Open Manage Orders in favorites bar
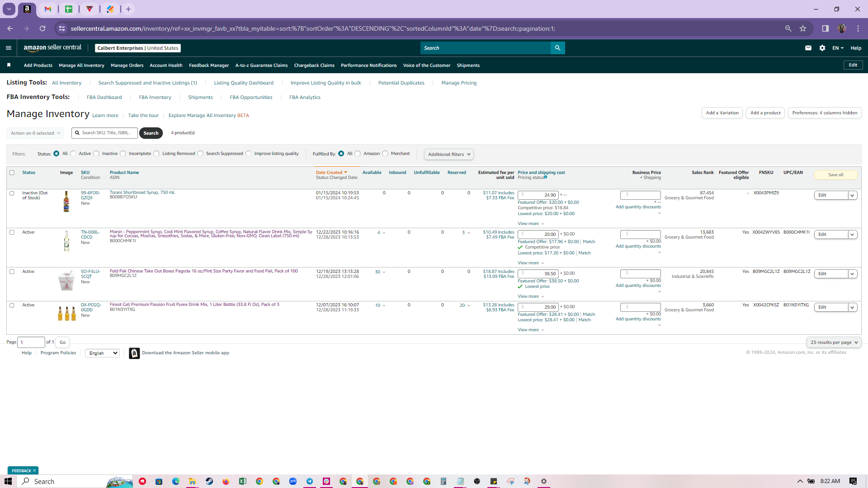The width and height of the screenshot is (868, 488). click(x=127, y=66)
